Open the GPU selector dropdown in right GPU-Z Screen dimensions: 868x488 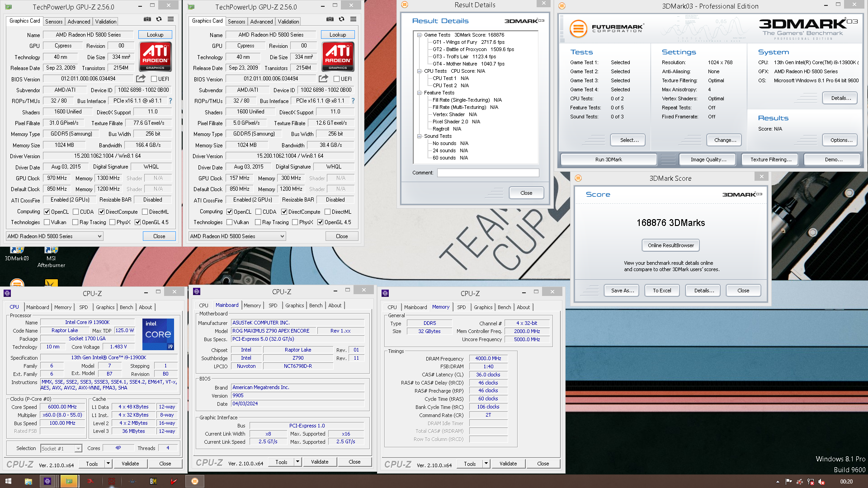[237, 236]
